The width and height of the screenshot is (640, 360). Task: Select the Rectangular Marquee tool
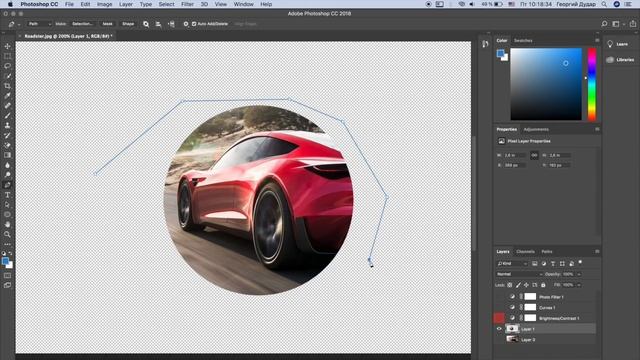coord(7,56)
